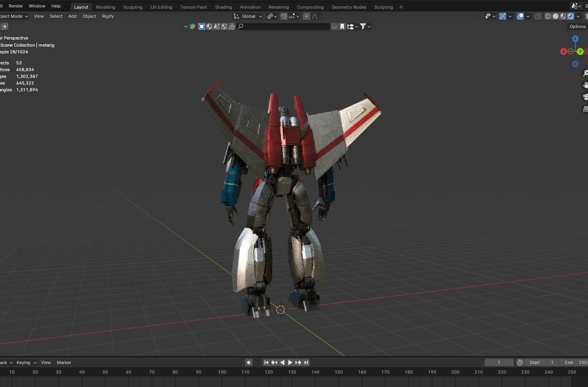
Task: Open overlays options dropdown arrow
Action: point(528,16)
